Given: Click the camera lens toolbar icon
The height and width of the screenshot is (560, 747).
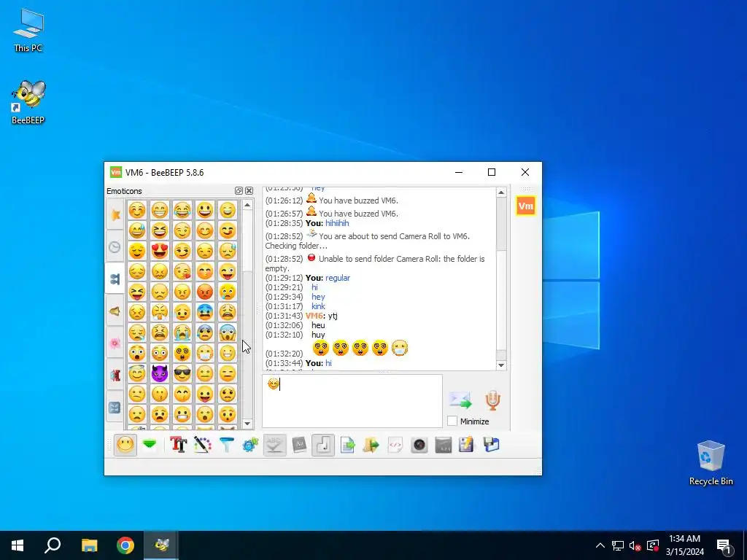Looking at the screenshot, I should [419, 446].
